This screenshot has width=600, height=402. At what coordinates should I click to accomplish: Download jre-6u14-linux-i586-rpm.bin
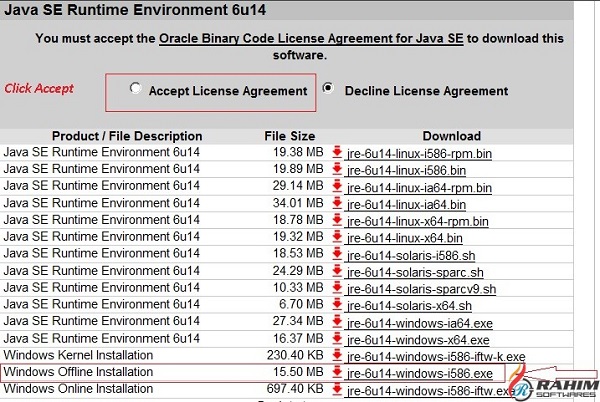point(419,154)
